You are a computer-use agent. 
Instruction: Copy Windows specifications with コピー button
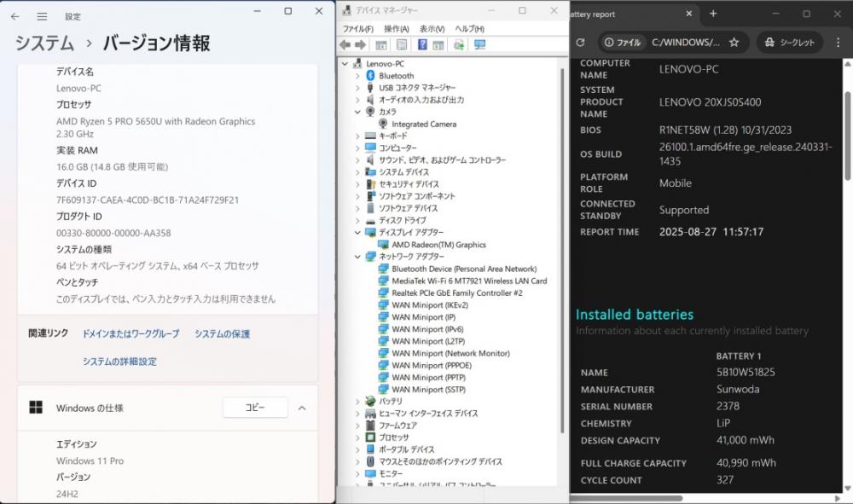255,408
